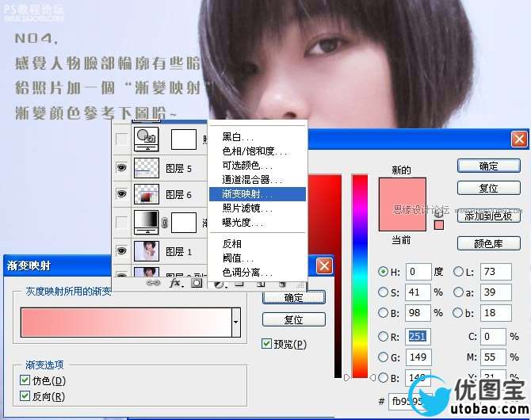Hide the 图层 1 layer
This screenshot has width=531, height=420.
pyautogui.click(x=121, y=250)
